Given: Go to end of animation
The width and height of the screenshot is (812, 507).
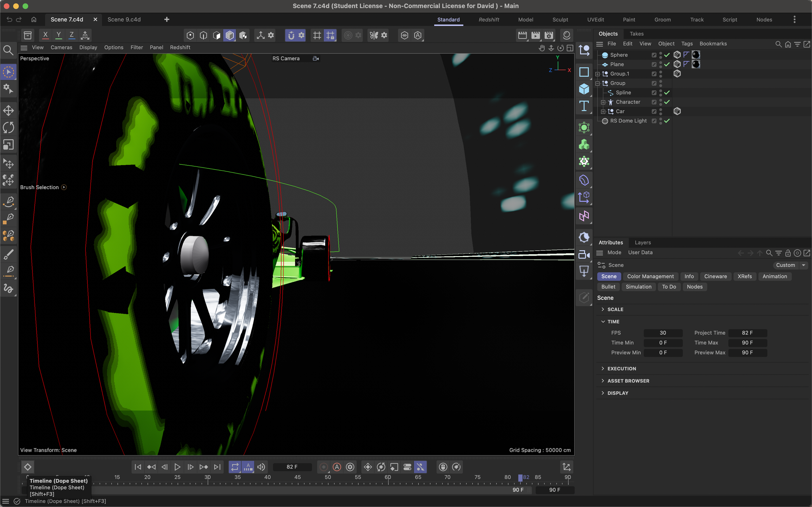Looking at the screenshot, I should pyautogui.click(x=217, y=467).
